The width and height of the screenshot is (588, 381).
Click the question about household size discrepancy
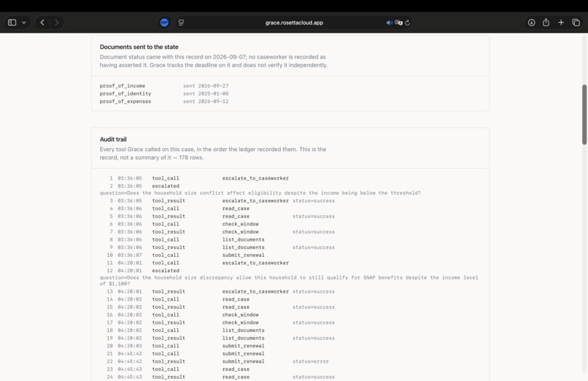point(289,280)
